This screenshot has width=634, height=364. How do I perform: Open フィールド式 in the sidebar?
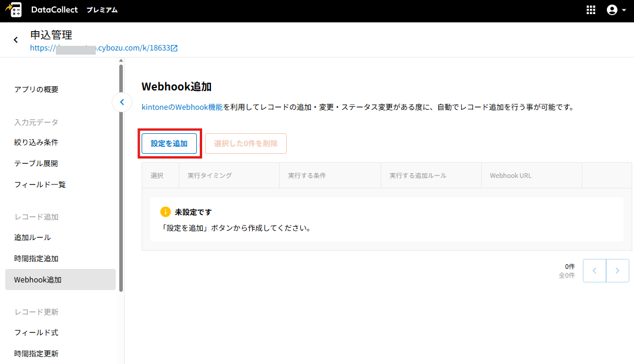coord(36,332)
